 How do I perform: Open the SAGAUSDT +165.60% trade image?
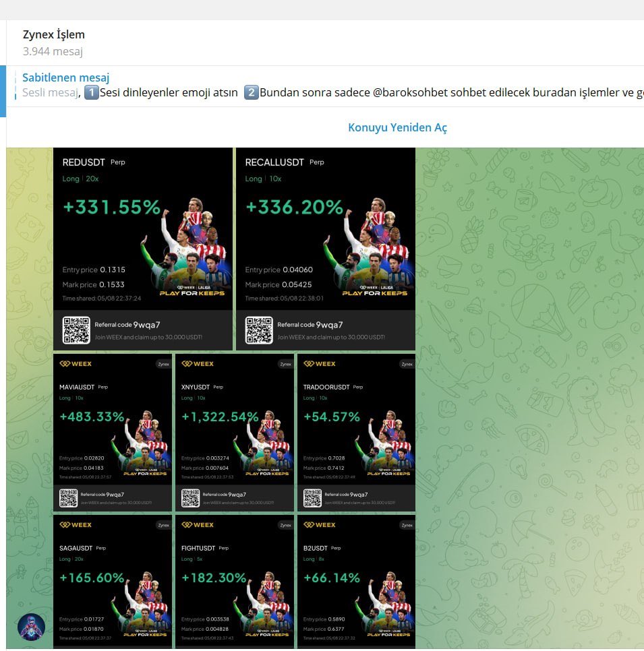click(x=113, y=581)
